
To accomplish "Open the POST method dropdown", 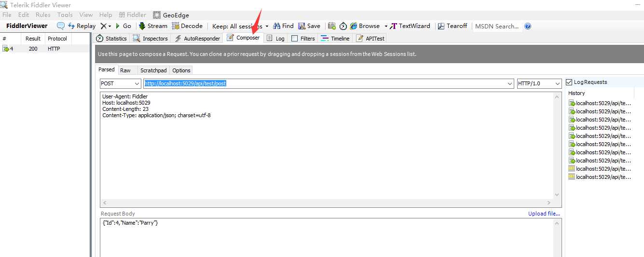I will tap(121, 83).
